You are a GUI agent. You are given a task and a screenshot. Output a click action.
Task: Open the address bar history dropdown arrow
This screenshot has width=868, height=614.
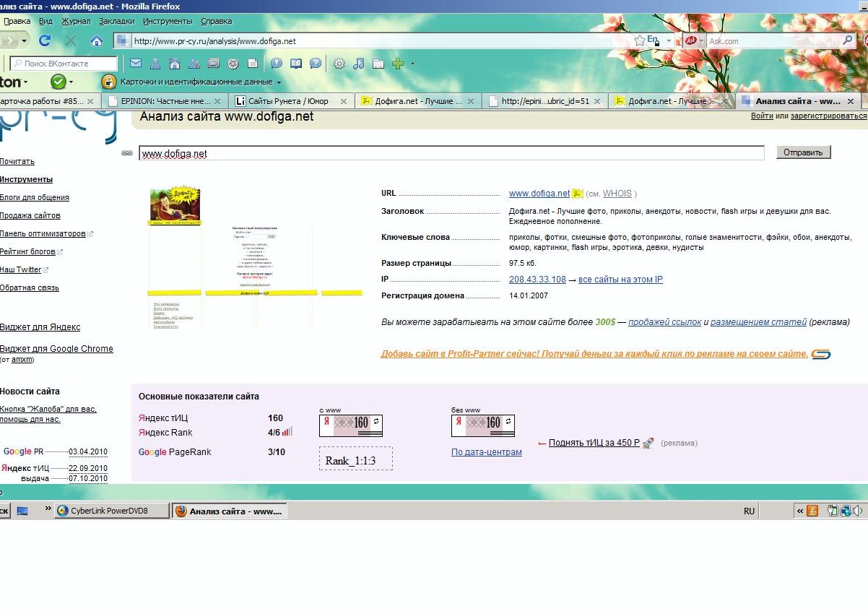[669, 41]
